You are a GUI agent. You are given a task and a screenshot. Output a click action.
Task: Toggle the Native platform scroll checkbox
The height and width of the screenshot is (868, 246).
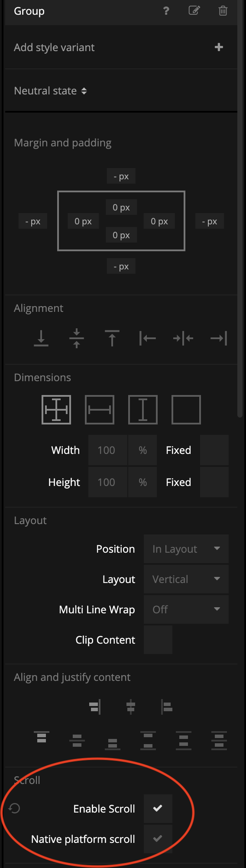pyautogui.click(x=158, y=839)
